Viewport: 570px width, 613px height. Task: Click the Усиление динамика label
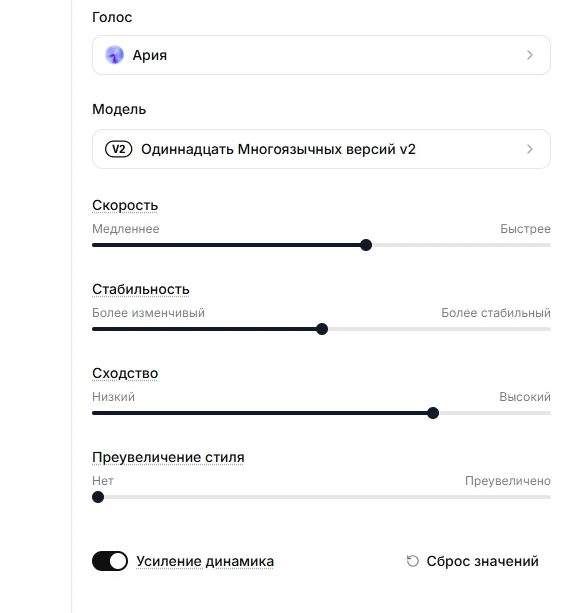(205, 561)
